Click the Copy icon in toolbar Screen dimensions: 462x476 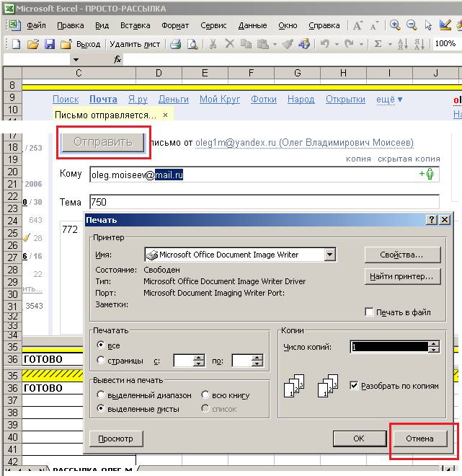point(246,44)
